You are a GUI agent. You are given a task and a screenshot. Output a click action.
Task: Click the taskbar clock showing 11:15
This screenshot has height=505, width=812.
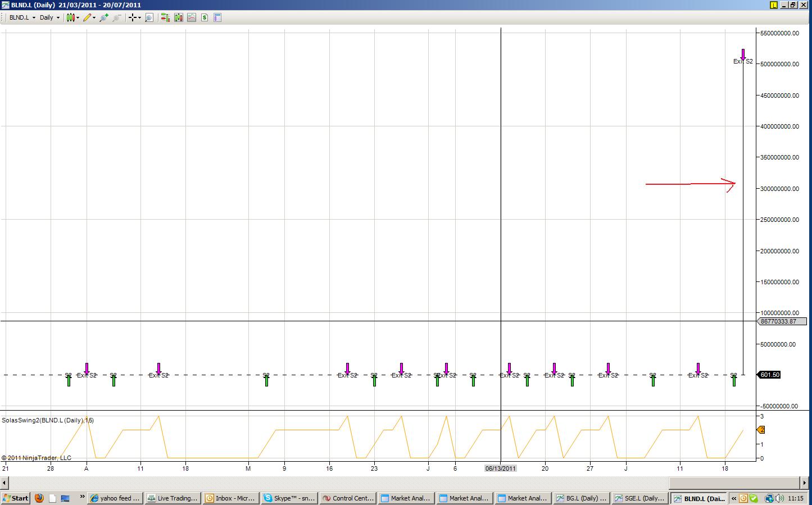coord(796,498)
